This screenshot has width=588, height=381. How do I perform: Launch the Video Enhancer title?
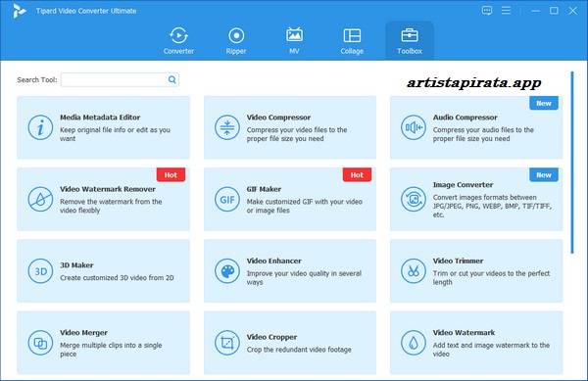[273, 261]
